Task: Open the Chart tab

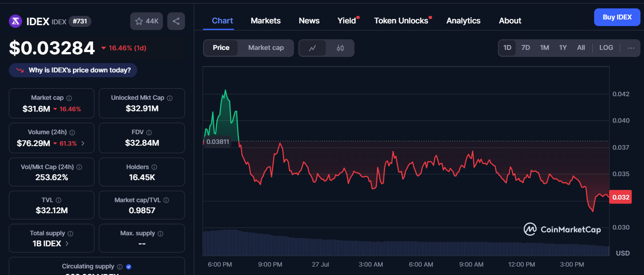Action: coord(222,21)
